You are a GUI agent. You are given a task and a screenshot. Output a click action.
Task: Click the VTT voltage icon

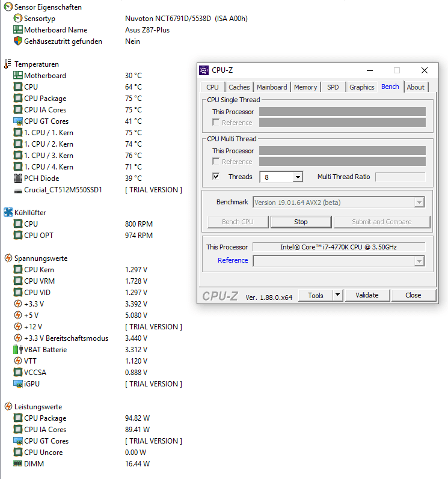point(18,361)
